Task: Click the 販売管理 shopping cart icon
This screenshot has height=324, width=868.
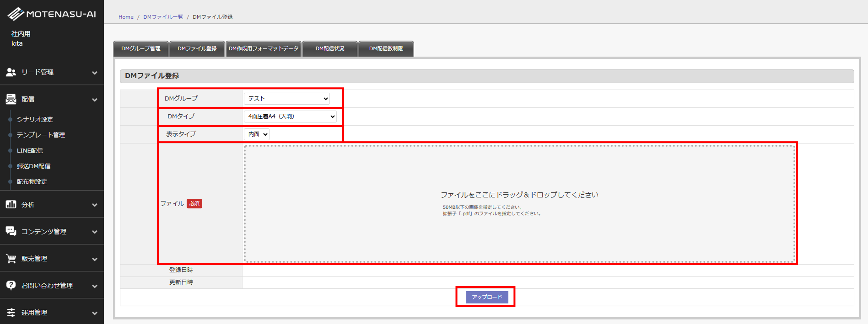Action: click(x=11, y=258)
